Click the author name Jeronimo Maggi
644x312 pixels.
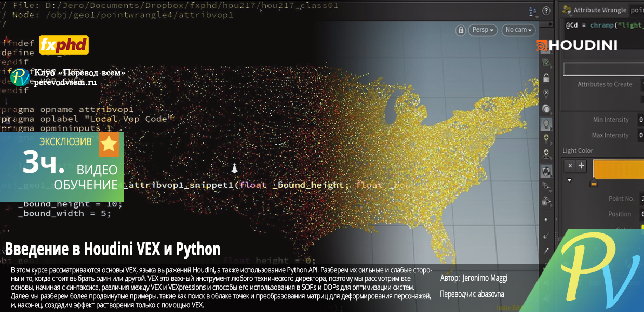tap(485, 278)
